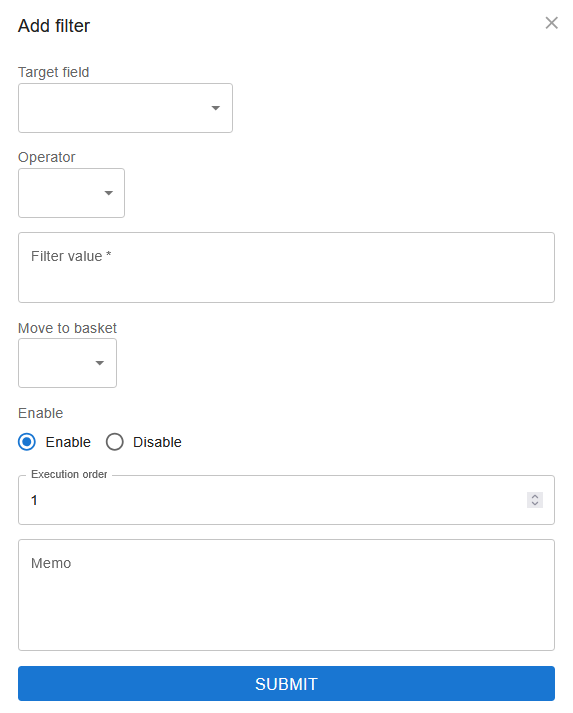Click inside the Memo text area
The image size is (573, 713).
point(286,595)
